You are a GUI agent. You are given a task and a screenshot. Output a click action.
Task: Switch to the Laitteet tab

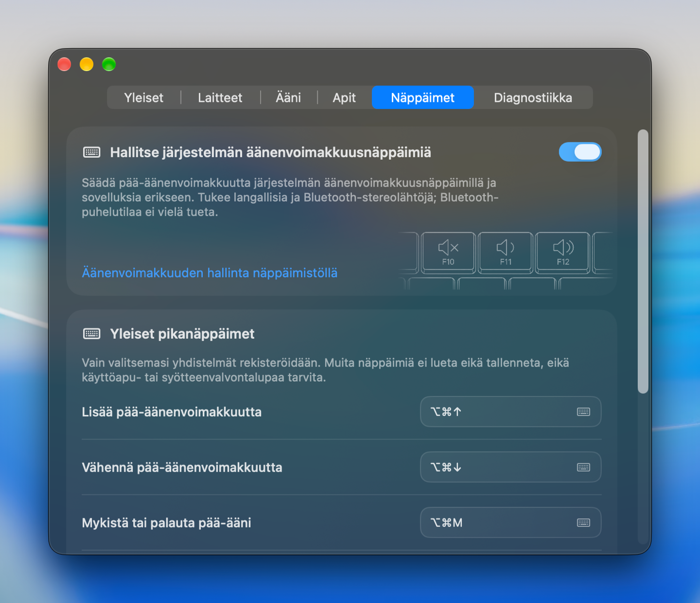220,98
